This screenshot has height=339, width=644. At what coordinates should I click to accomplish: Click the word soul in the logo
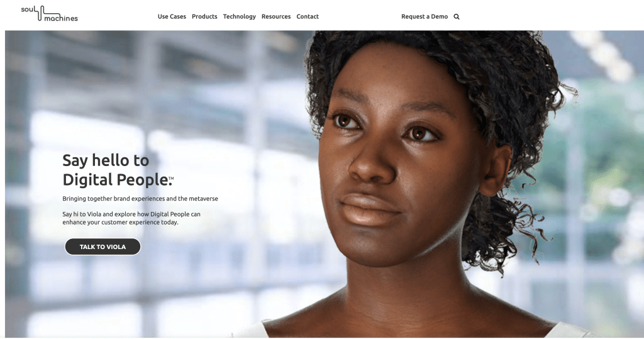click(x=26, y=9)
